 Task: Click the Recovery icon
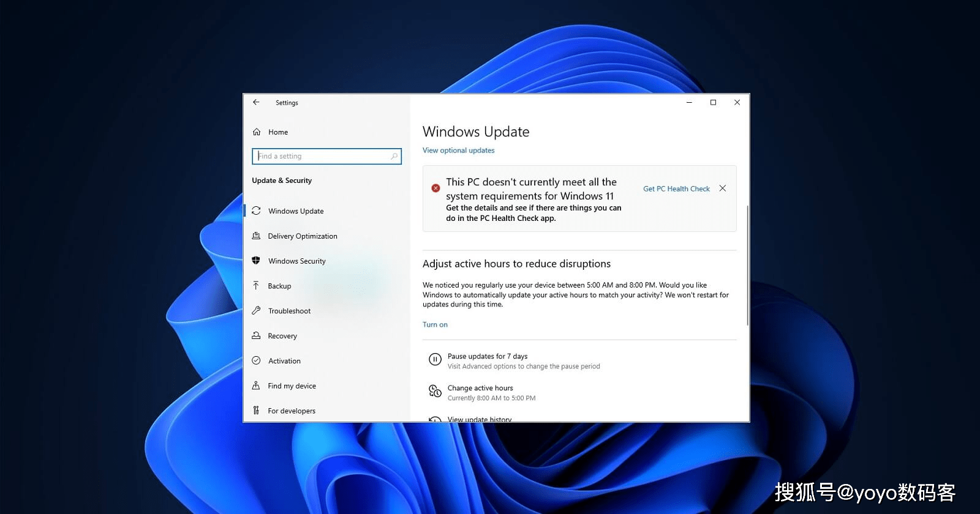256,336
